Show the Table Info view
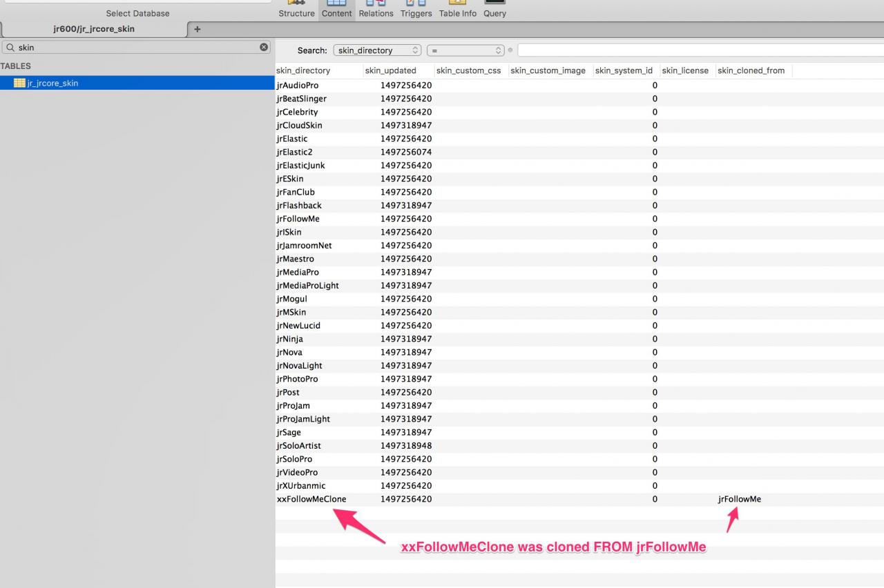 [457, 10]
